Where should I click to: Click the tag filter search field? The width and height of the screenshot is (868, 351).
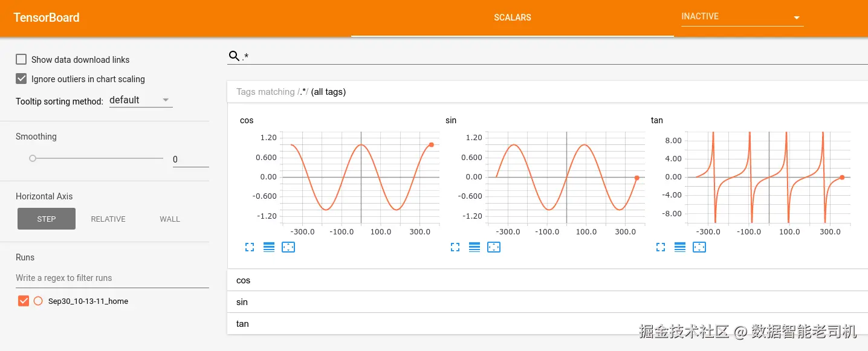[555, 57]
